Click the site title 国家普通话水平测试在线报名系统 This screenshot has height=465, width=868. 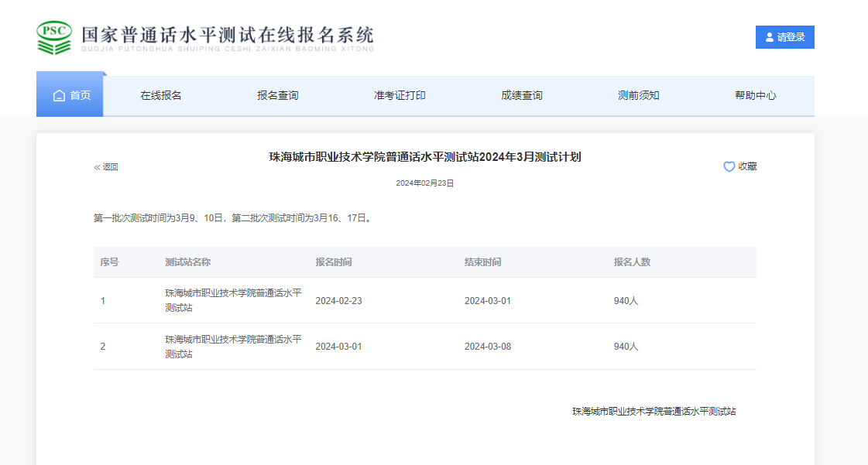(228, 36)
